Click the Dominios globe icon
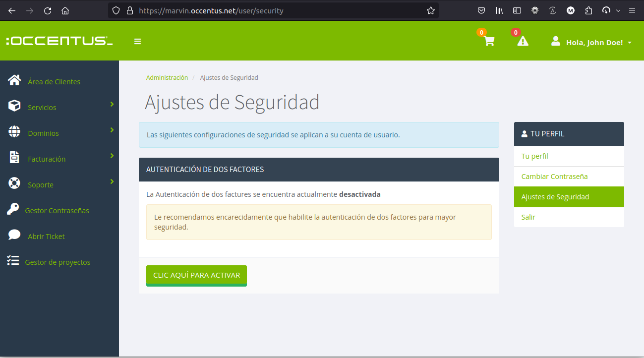This screenshot has width=644, height=358. pos(13,132)
